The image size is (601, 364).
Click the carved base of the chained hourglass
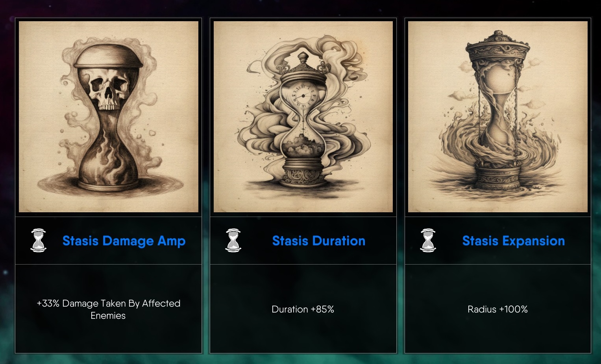(x=497, y=175)
